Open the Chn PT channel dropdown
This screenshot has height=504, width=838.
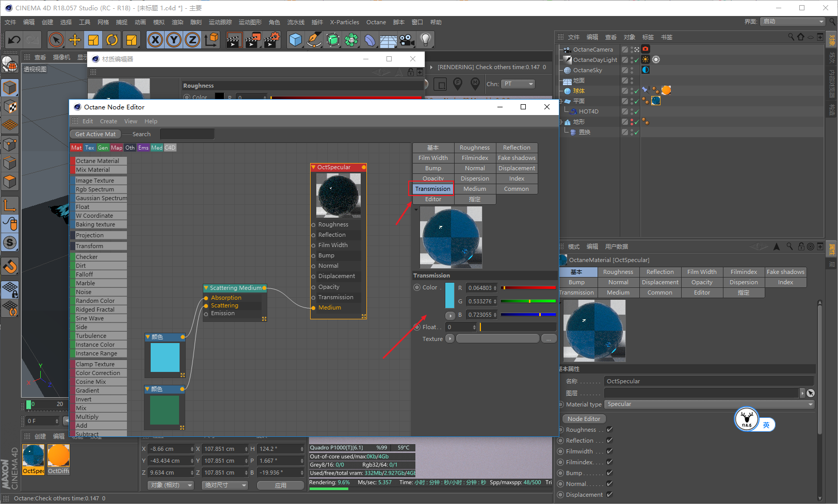click(x=518, y=84)
